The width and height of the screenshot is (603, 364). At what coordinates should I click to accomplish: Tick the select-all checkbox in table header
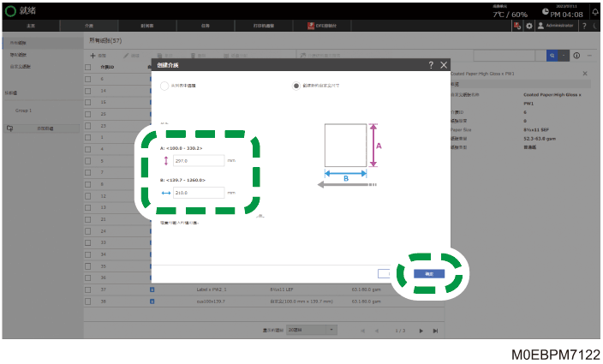click(x=88, y=68)
